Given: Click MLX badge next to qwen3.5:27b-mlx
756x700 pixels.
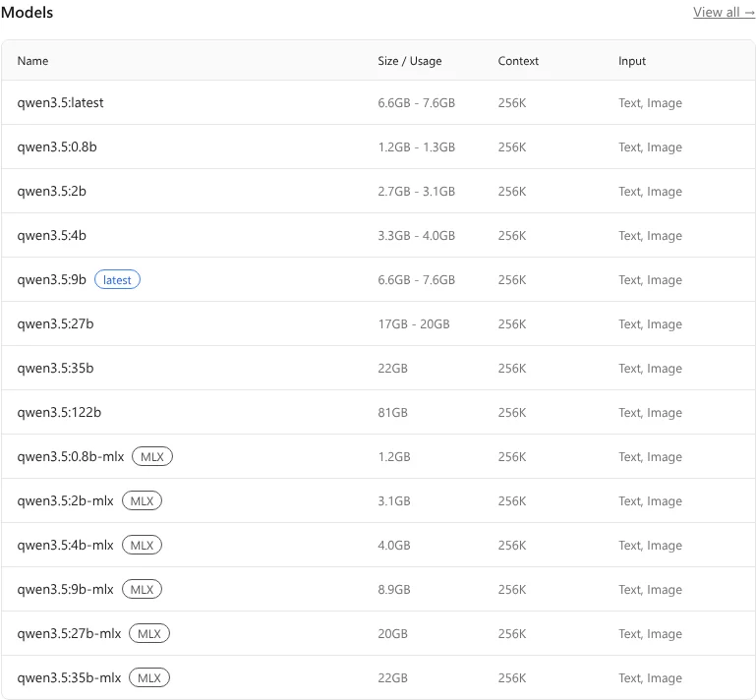Looking at the screenshot, I should [x=149, y=633].
